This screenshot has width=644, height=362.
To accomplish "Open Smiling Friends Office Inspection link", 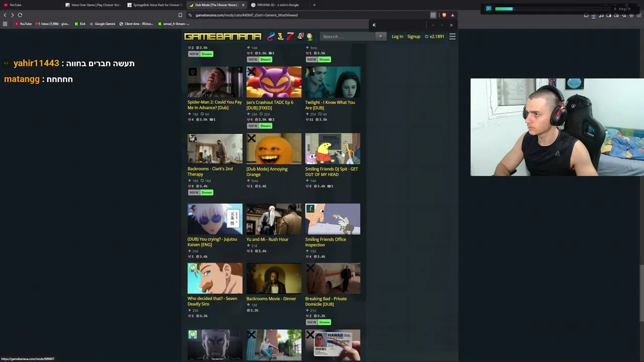I will (x=326, y=242).
